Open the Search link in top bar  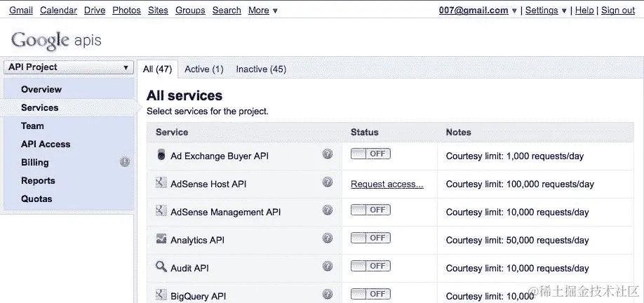(227, 11)
